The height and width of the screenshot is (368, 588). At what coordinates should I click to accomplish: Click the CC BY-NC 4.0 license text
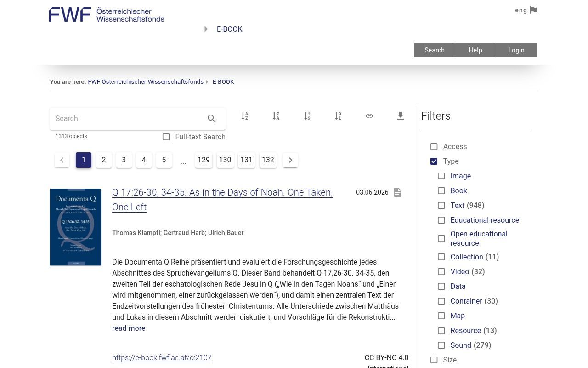tap(386, 362)
